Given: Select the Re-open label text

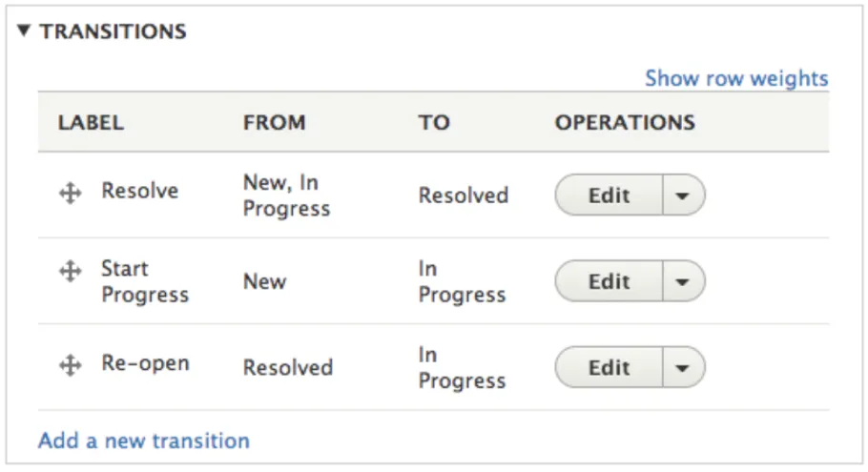Looking at the screenshot, I should [146, 363].
